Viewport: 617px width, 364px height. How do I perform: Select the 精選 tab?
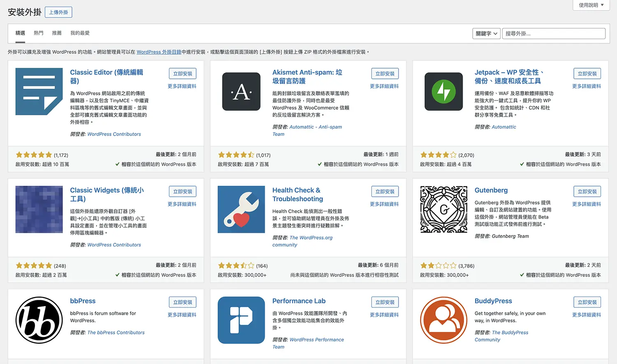point(20,33)
